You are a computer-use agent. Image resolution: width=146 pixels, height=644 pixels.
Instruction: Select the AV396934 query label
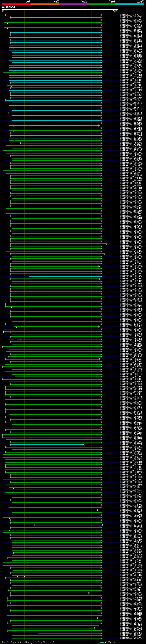pos(8,7)
